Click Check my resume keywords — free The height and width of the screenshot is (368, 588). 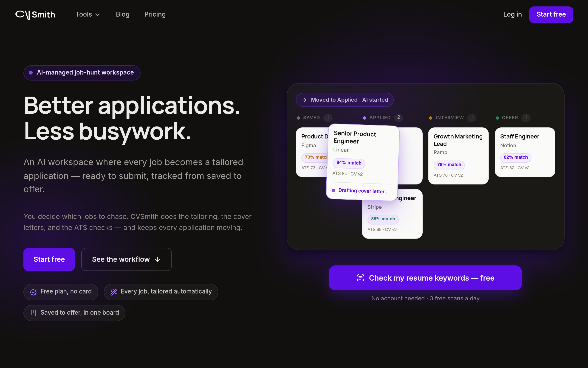coord(425,278)
